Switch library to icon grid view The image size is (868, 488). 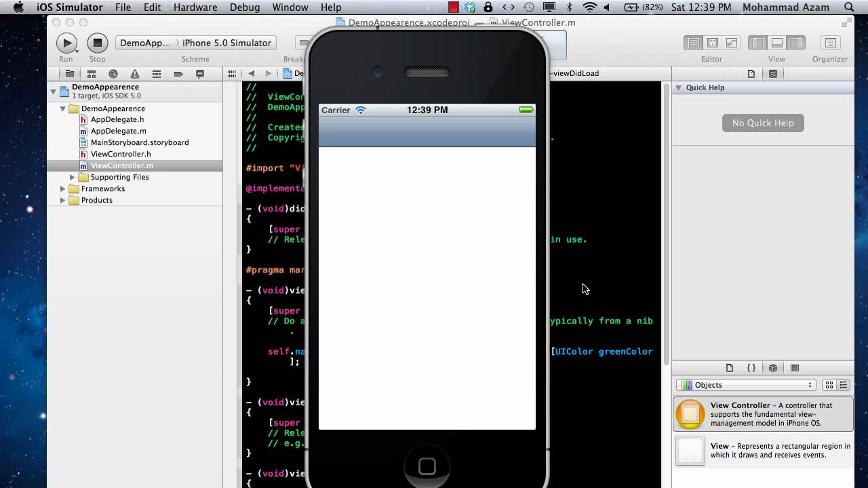point(829,385)
